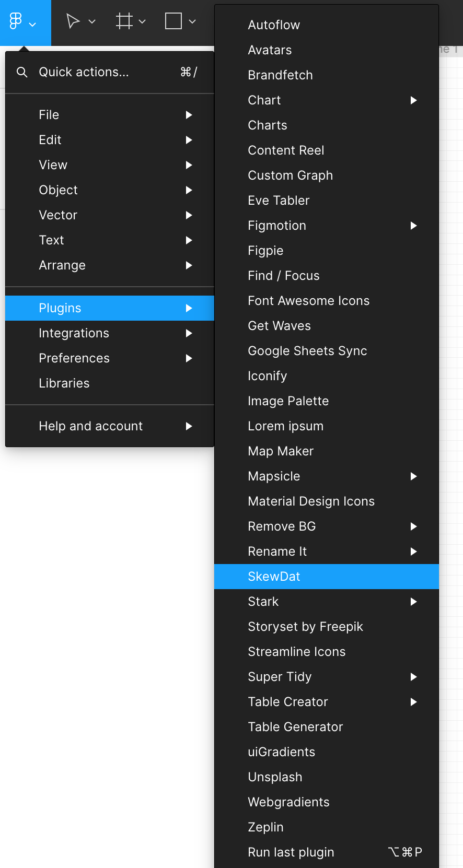Screen dimensions: 463x868
Task: Expand the Remove BG submenu arrow
Action: coord(414,526)
